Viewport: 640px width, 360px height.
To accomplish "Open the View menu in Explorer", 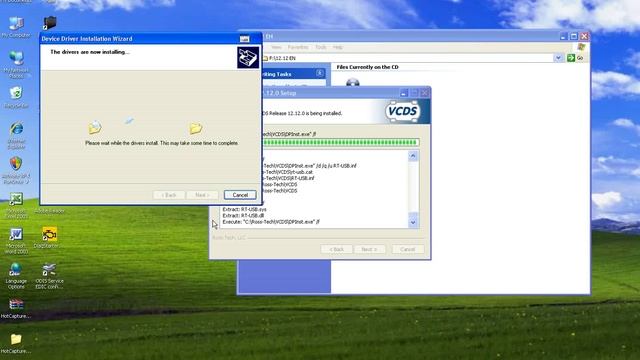I will coord(276,47).
